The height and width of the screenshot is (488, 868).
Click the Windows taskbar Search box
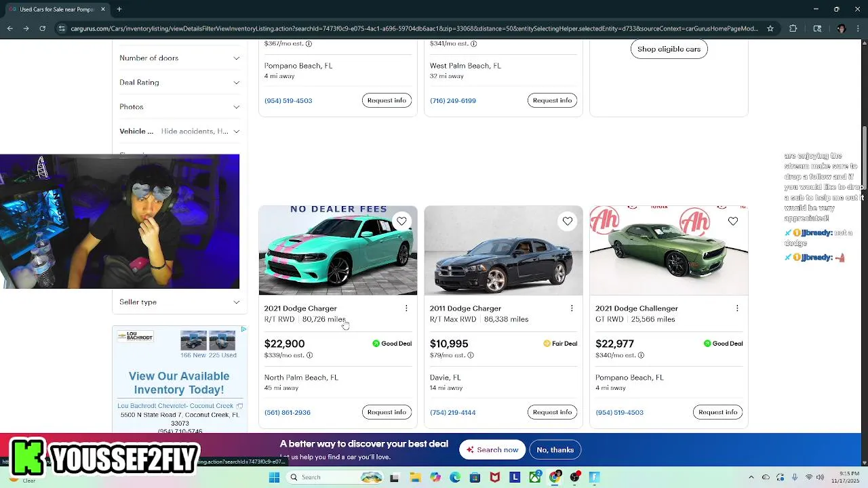pyautogui.click(x=335, y=477)
